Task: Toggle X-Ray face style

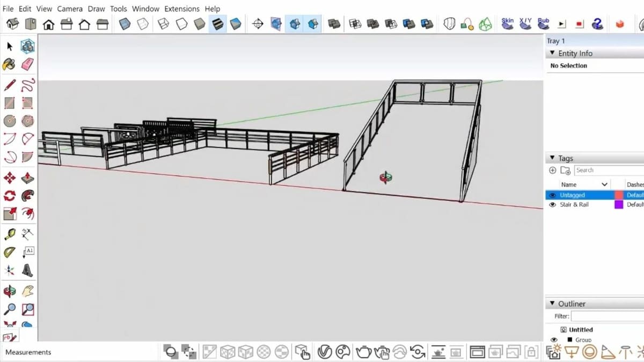Action: (x=125, y=24)
